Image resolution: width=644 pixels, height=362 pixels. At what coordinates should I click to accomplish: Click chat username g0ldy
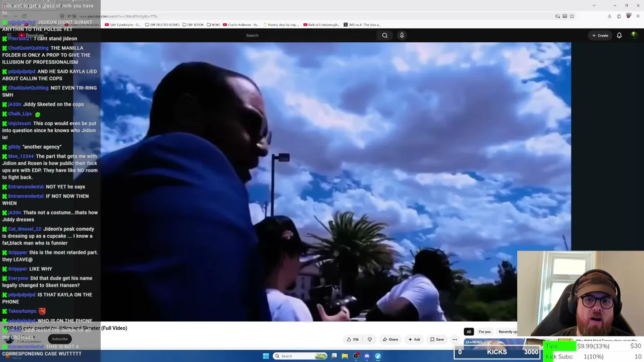click(x=14, y=147)
